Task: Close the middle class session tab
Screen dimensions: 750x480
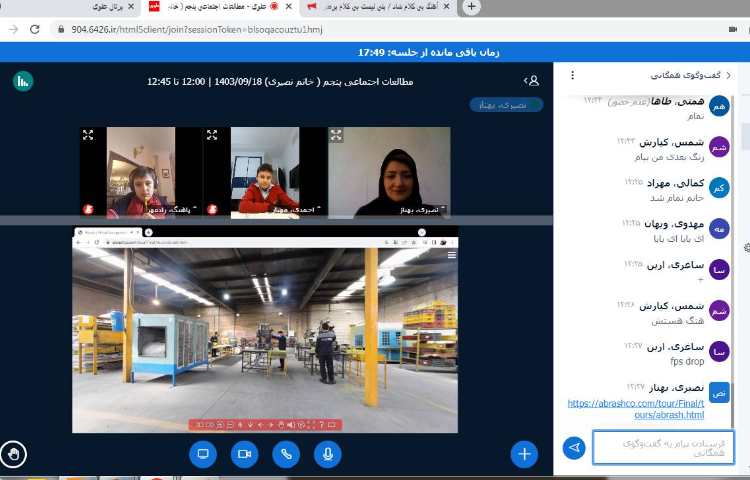Action: (x=288, y=7)
